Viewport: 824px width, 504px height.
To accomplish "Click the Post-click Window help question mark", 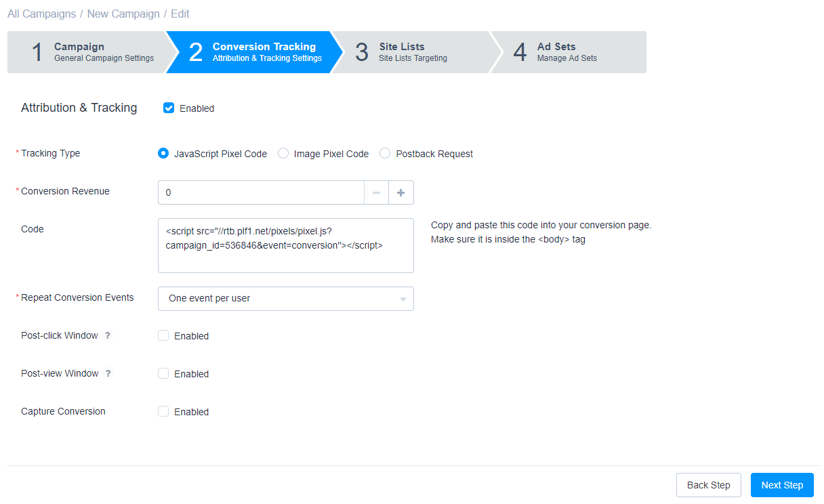I will coord(108,336).
